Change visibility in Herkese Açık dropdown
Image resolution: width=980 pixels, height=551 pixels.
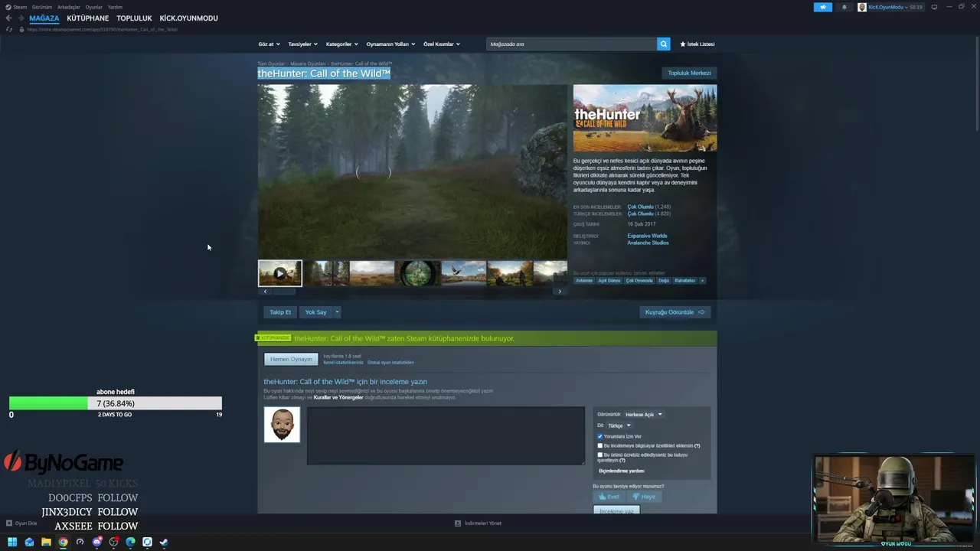(x=644, y=415)
